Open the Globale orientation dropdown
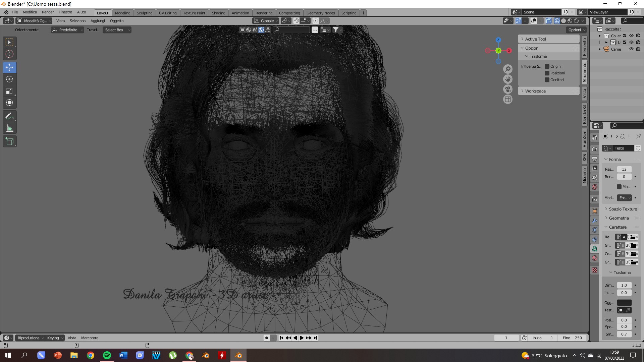644x362 pixels. pyautogui.click(x=266, y=21)
